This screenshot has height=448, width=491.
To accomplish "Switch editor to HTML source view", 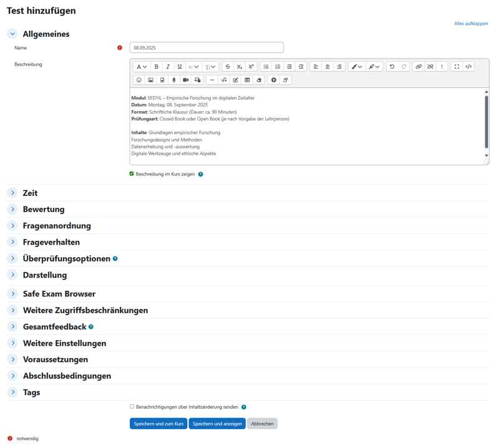I will (469, 67).
